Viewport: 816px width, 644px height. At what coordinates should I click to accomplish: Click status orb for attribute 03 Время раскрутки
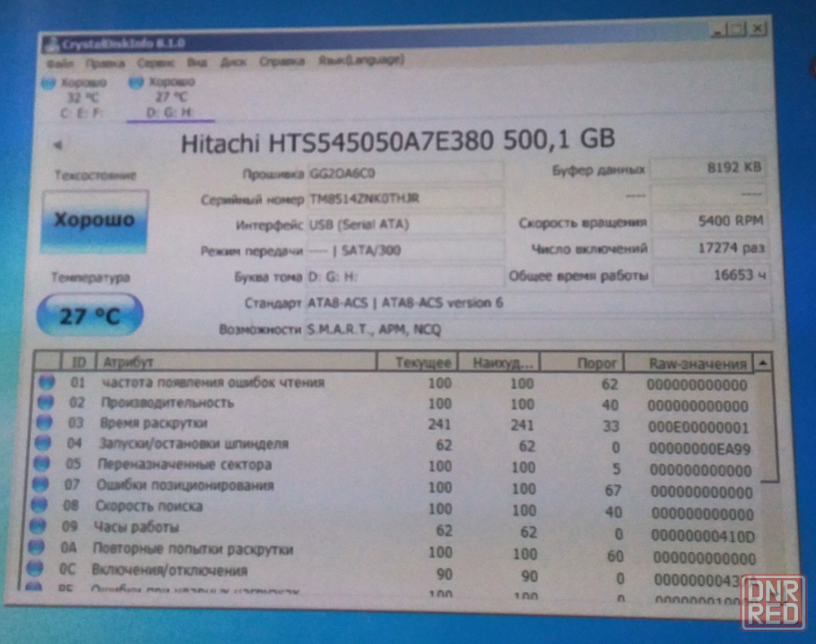[x=45, y=423]
